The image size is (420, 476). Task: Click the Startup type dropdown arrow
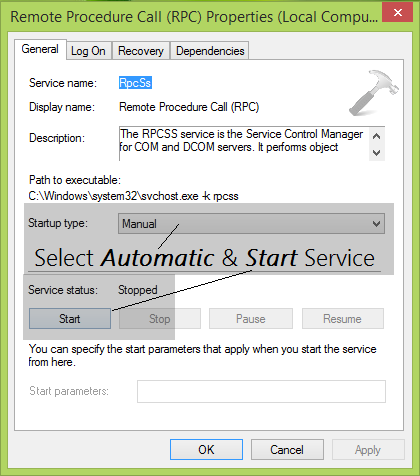(x=376, y=224)
